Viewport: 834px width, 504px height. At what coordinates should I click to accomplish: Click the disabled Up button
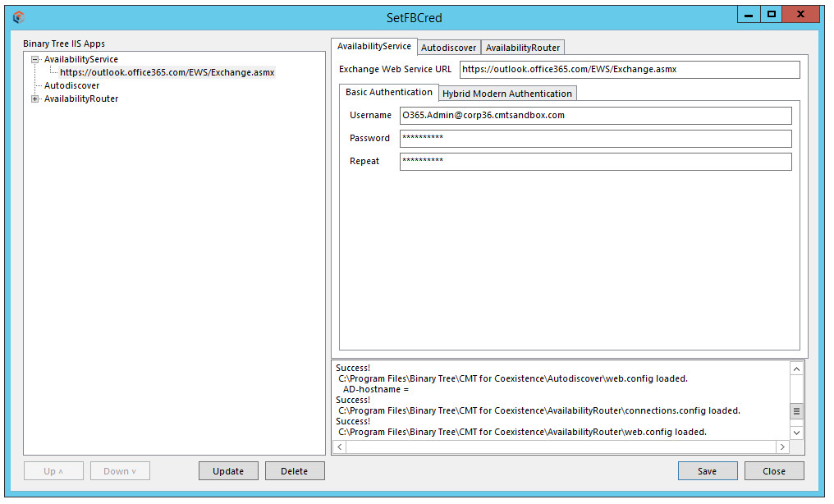(53, 471)
